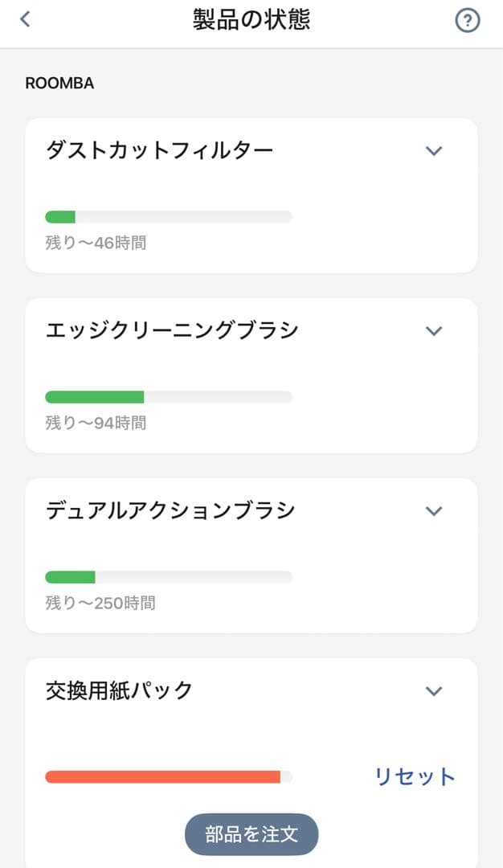Select the ダストカットフィルター card title

(159, 149)
